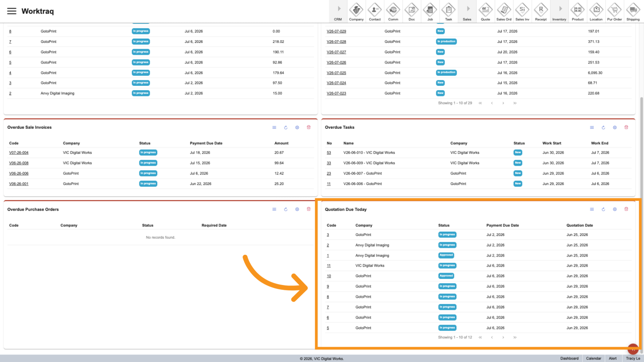This screenshot has width=644, height=362.
Task: Delete the Overdue Sale Invoices widget
Action: click(309, 128)
